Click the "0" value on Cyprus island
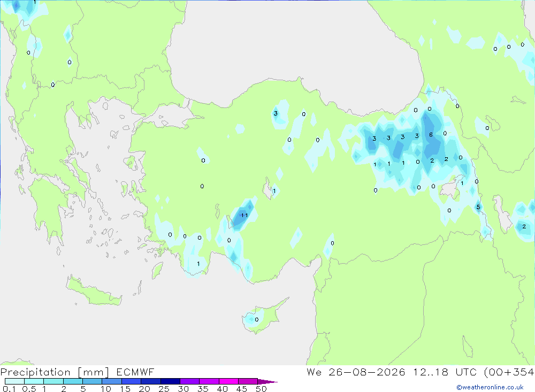 tap(257, 320)
